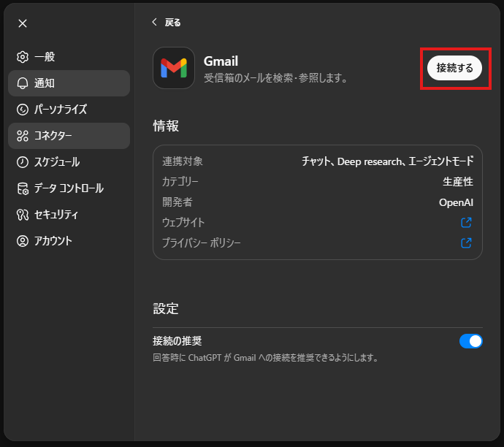Screen dimensions: 504x447
Task: Click the カテゴリー 生産性 row
Action: pos(317,182)
